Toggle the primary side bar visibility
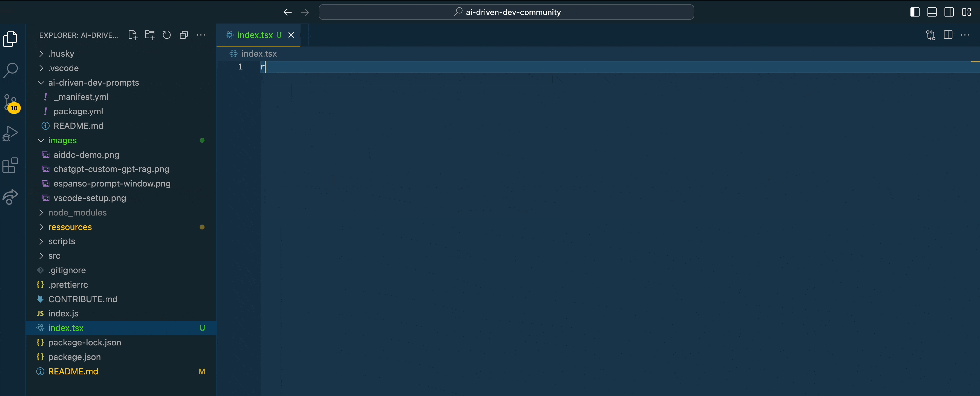 [x=915, y=12]
